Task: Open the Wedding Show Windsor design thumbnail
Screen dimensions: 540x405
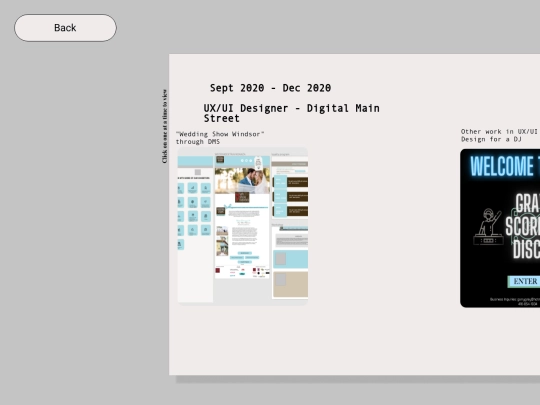Action: (x=242, y=226)
